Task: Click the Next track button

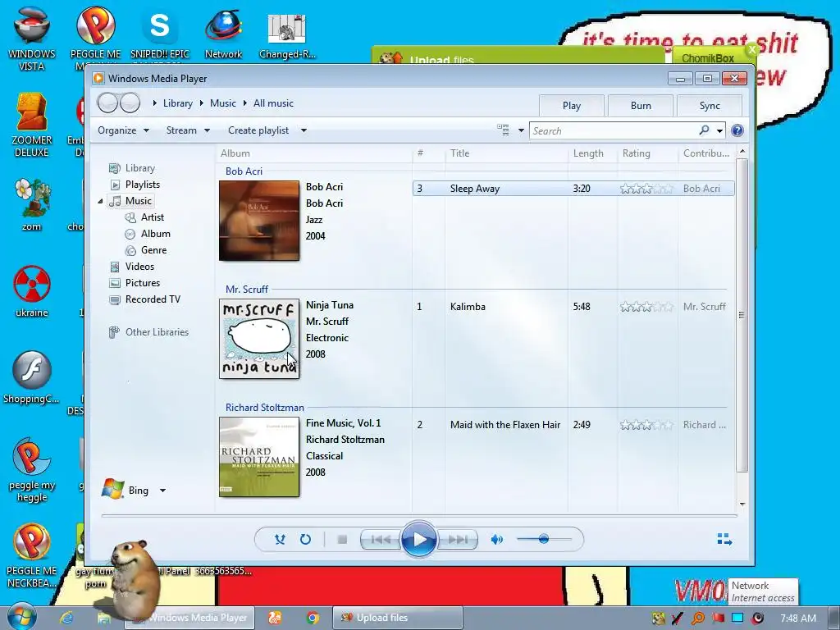Action: [x=457, y=540]
